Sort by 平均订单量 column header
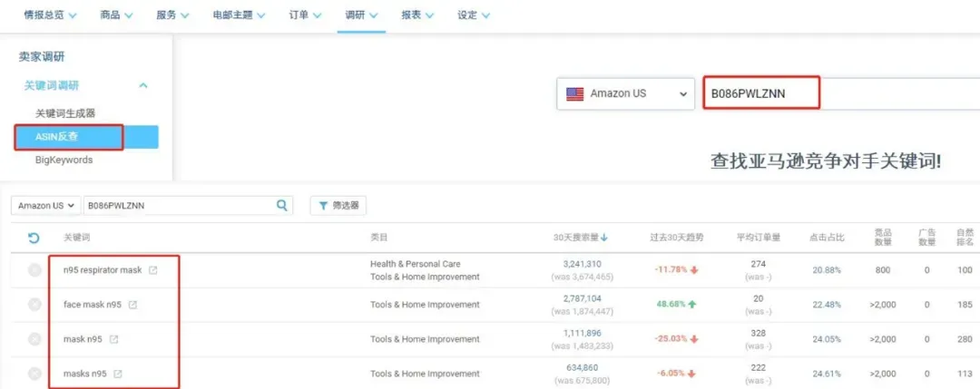This screenshot has width=980, height=389. pyautogui.click(x=758, y=238)
